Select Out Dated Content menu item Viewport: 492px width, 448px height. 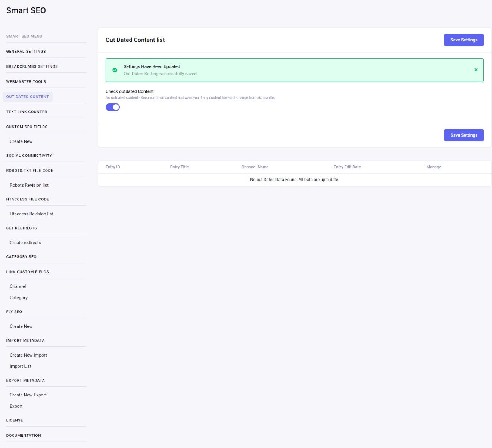(x=28, y=97)
